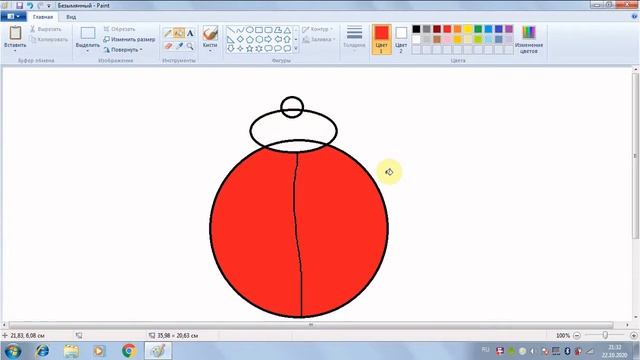
Task: Pick the orange color swatch
Action: pyautogui.click(x=458, y=29)
